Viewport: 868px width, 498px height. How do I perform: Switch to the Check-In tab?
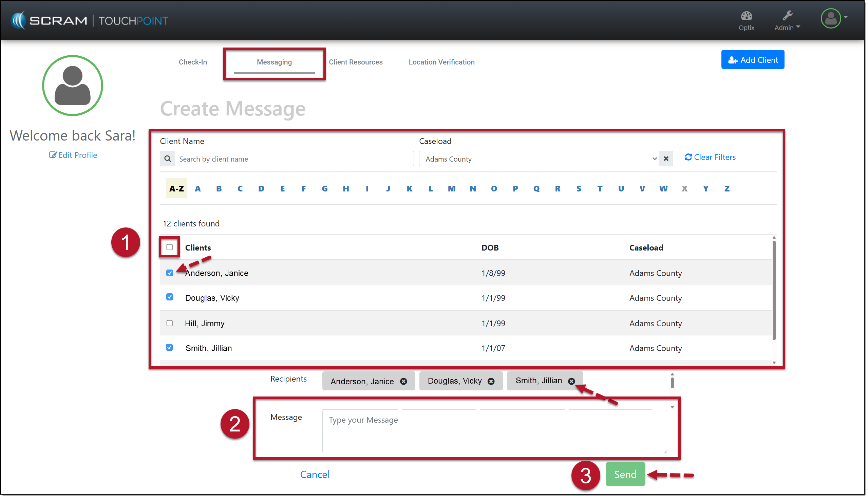pyautogui.click(x=193, y=62)
